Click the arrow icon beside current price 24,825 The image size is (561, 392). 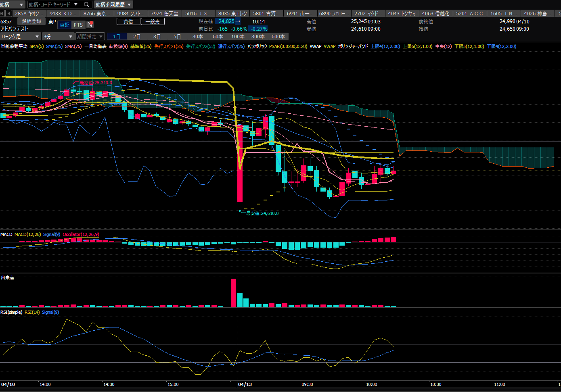click(237, 21)
